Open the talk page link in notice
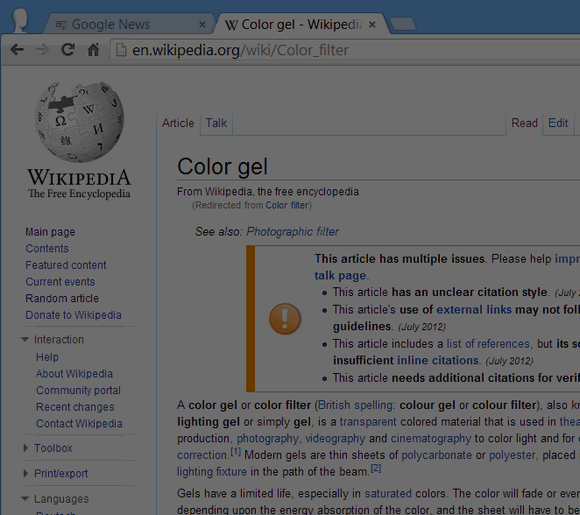The width and height of the screenshot is (580, 515). point(340,276)
